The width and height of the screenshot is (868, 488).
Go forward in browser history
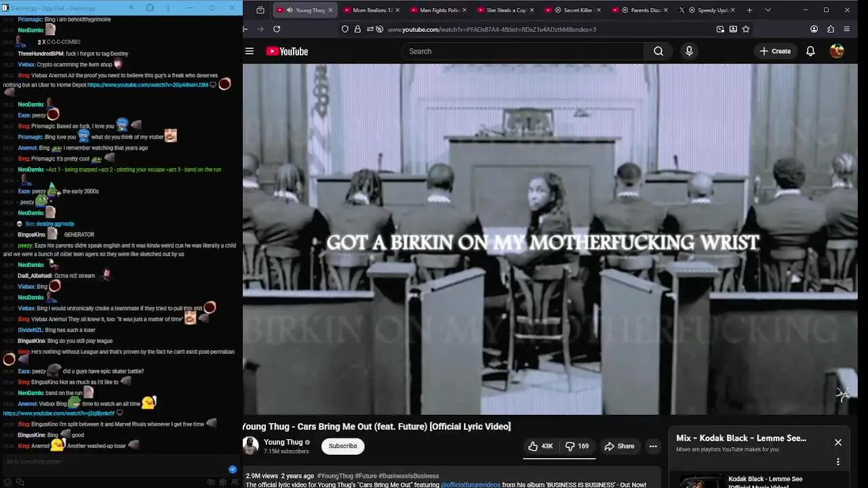[x=260, y=29]
